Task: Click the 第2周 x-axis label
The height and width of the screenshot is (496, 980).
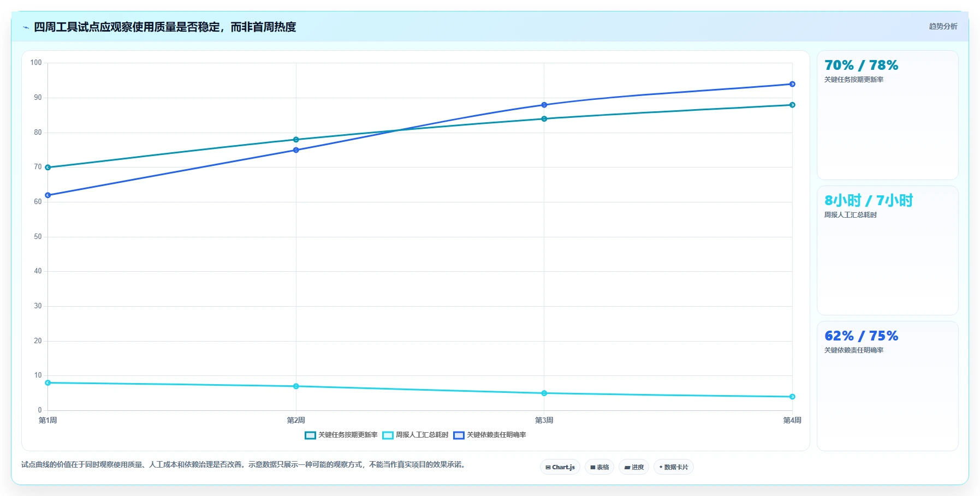Action: (x=296, y=420)
